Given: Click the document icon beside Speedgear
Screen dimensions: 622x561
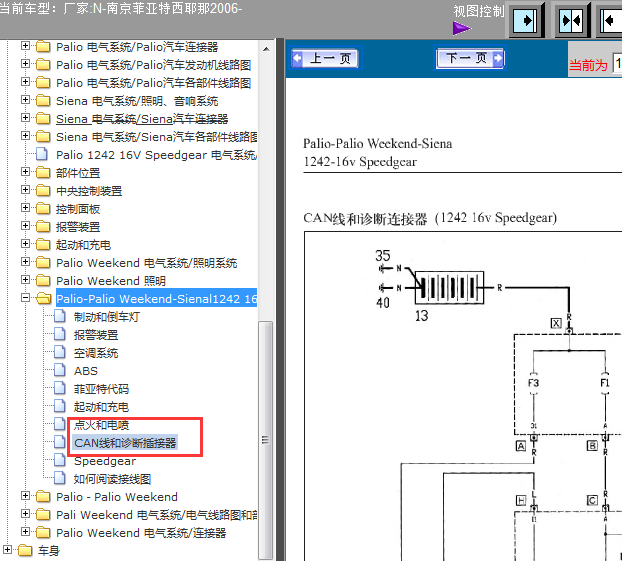Looking at the screenshot, I should tap(60, 460).
